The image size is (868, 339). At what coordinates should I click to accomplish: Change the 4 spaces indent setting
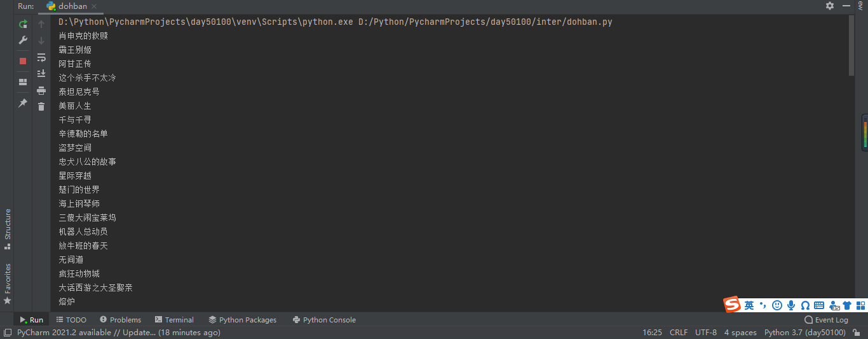tap(740, 333)
